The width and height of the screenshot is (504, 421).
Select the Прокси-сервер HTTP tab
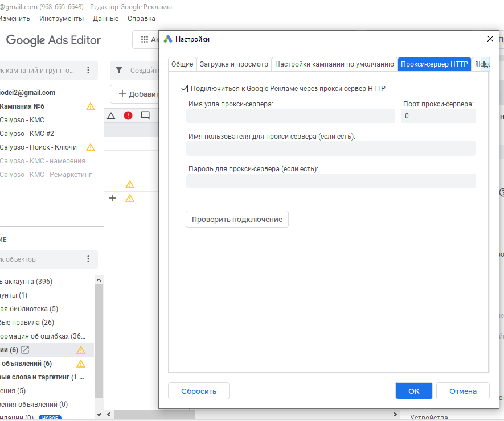435,64
